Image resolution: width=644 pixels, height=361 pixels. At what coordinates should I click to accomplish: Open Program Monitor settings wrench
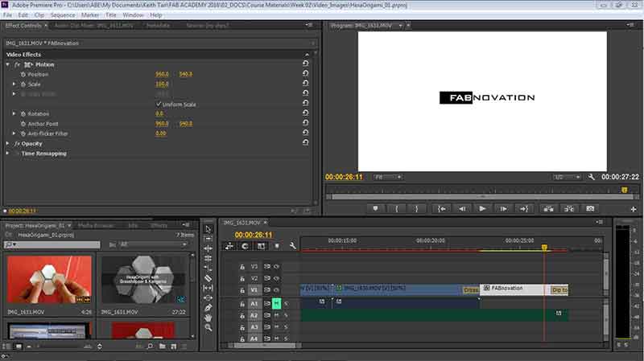[x=591, y=177]
